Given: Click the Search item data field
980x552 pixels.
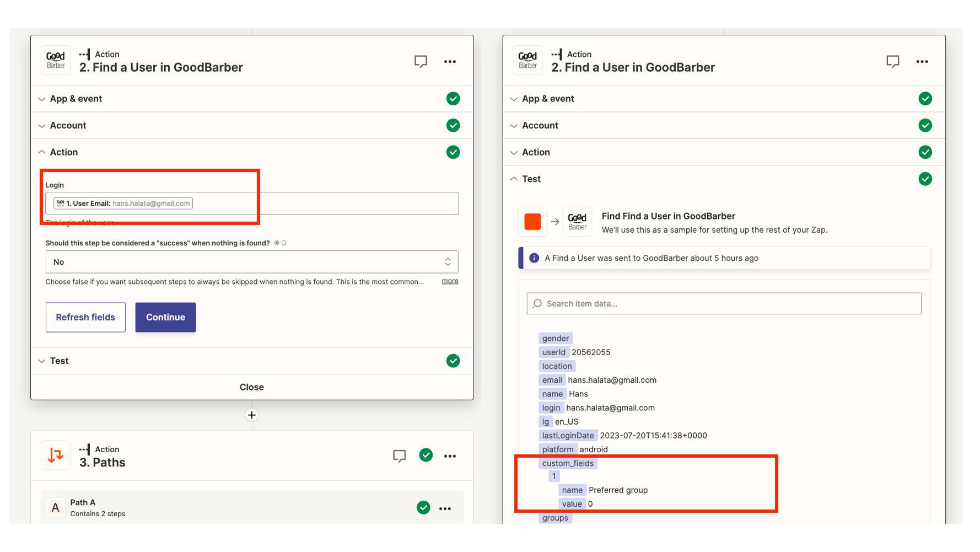Looking at the screenshot, I should tap(723, 303).
